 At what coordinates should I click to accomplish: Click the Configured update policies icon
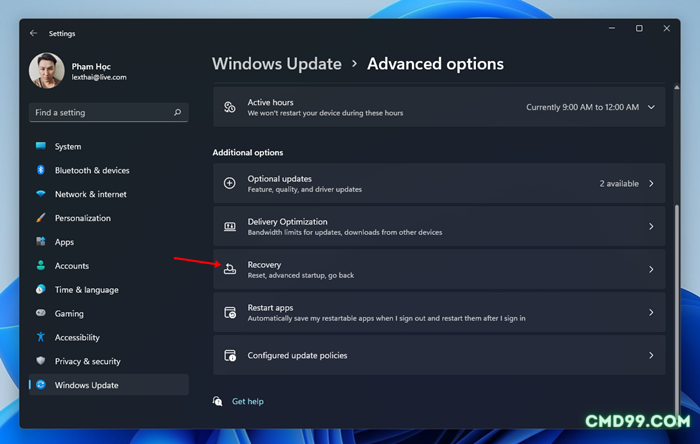229,355
